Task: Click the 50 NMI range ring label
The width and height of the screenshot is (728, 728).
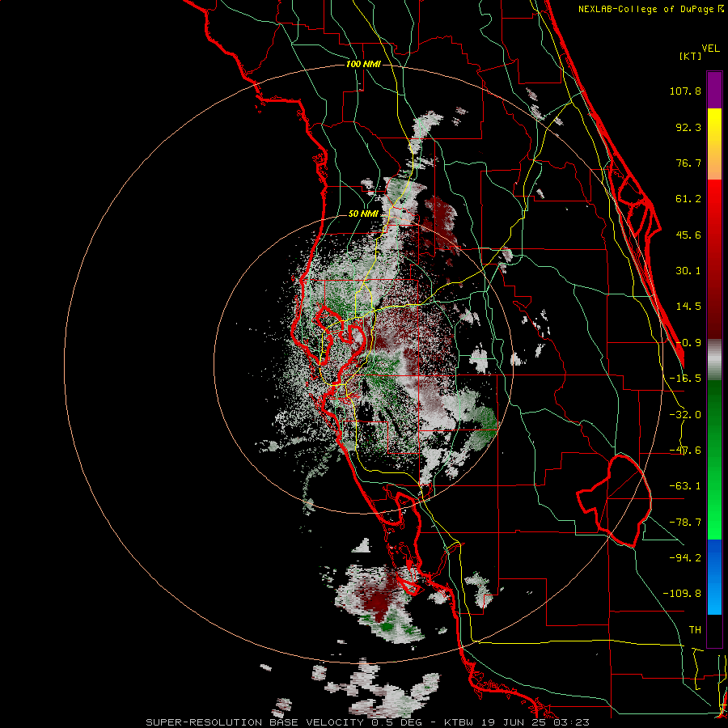Action: pyautogui.click(x=363, y=214)
